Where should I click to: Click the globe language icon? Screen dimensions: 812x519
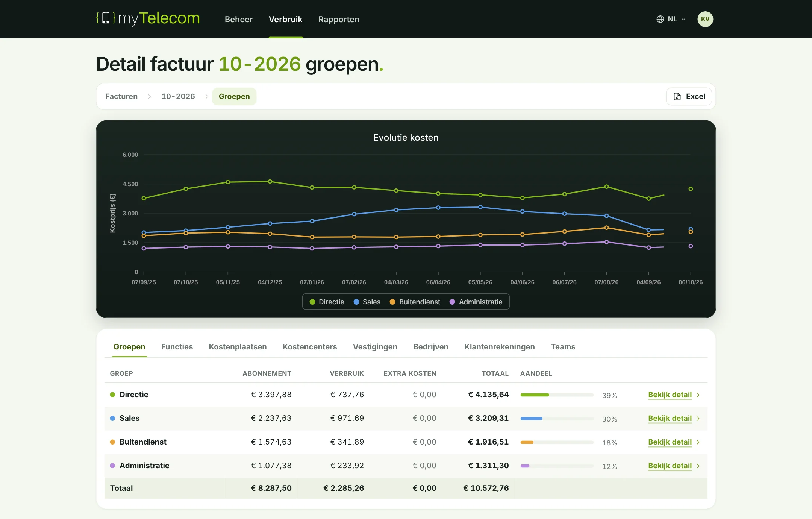(x=660, y=19)
